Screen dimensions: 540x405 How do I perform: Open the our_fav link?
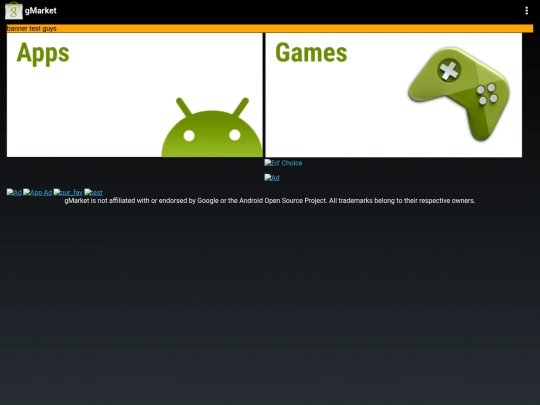tap(68, 193)
